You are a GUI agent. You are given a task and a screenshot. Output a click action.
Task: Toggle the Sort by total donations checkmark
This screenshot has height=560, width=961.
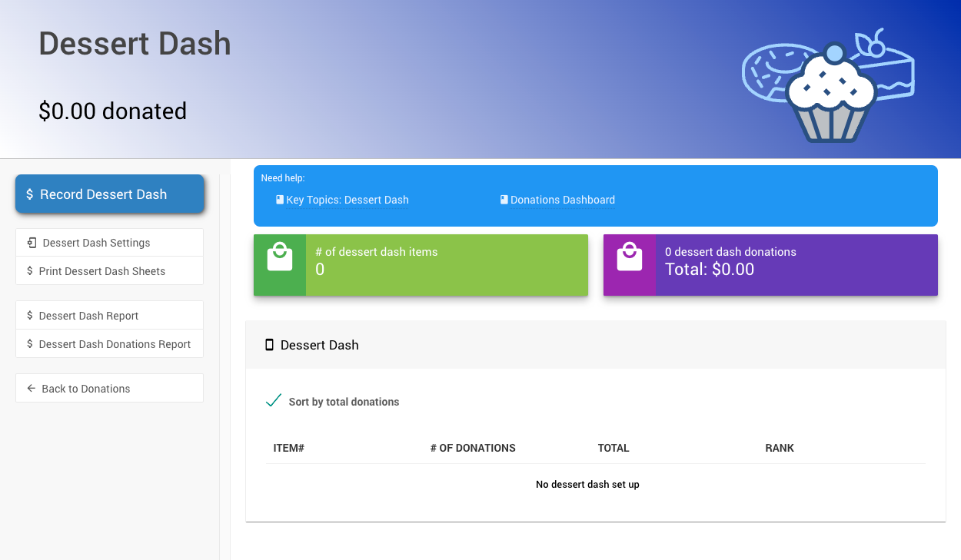pyautogui.click(x=273, y=401)
